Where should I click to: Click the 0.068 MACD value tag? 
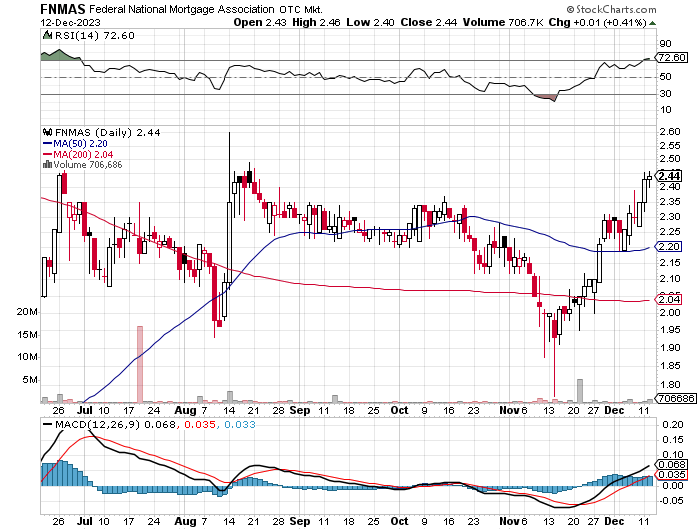[x=671, y=465]
